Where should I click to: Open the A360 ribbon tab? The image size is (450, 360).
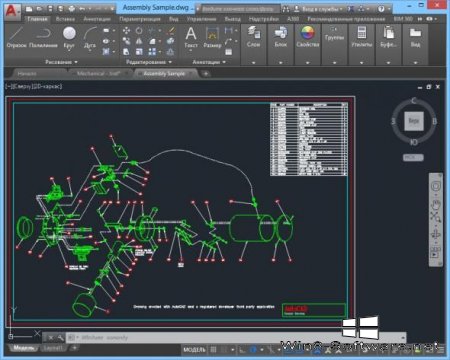(293, 19)
